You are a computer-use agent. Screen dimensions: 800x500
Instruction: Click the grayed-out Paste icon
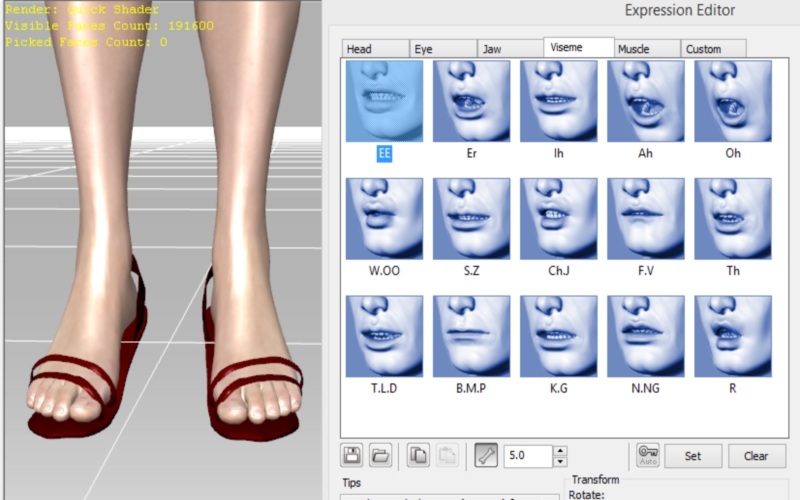tap(446, 457)
